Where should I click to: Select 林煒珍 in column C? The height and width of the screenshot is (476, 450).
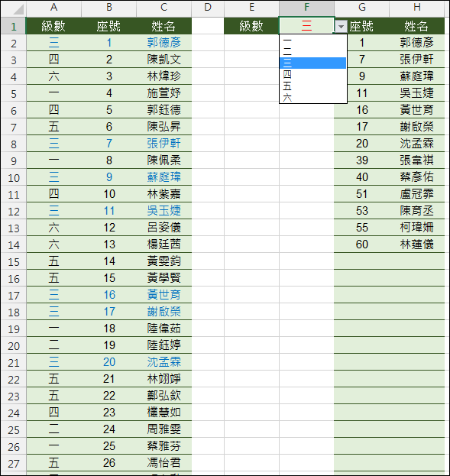pos(164,76)
